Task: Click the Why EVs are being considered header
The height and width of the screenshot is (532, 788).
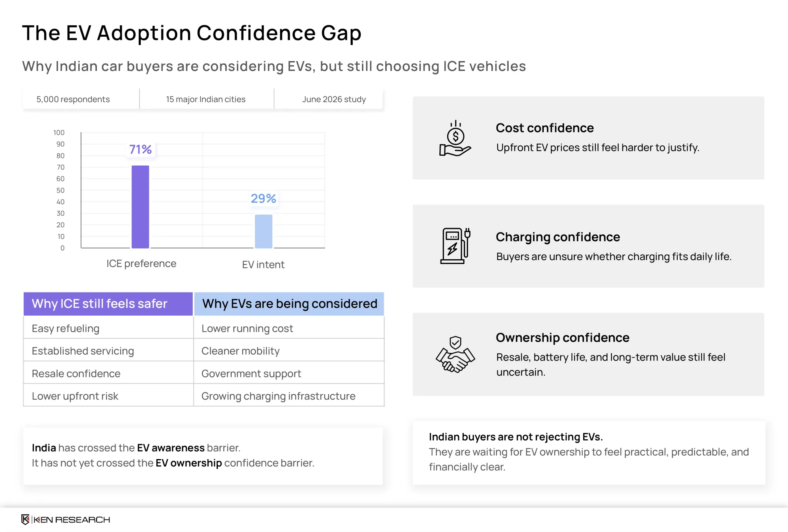Action: (x=289, y=304)
